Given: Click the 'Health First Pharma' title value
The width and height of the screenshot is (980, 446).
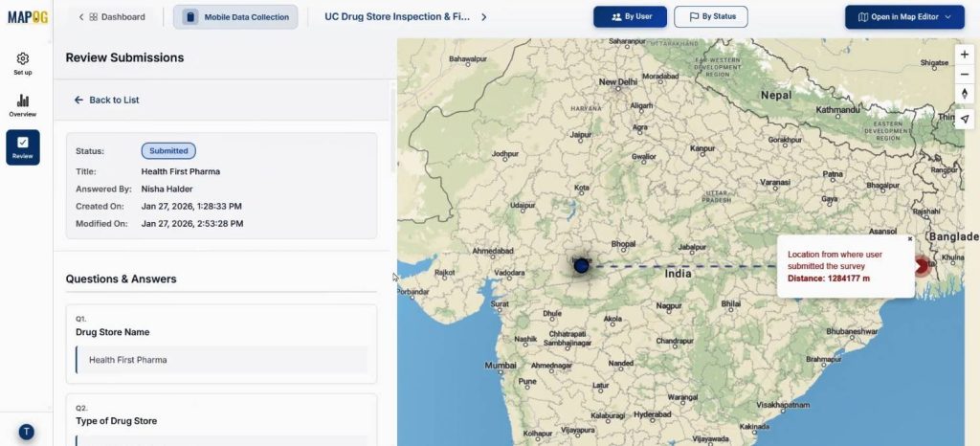Looking at the screenshot, I should click(181, 171).
